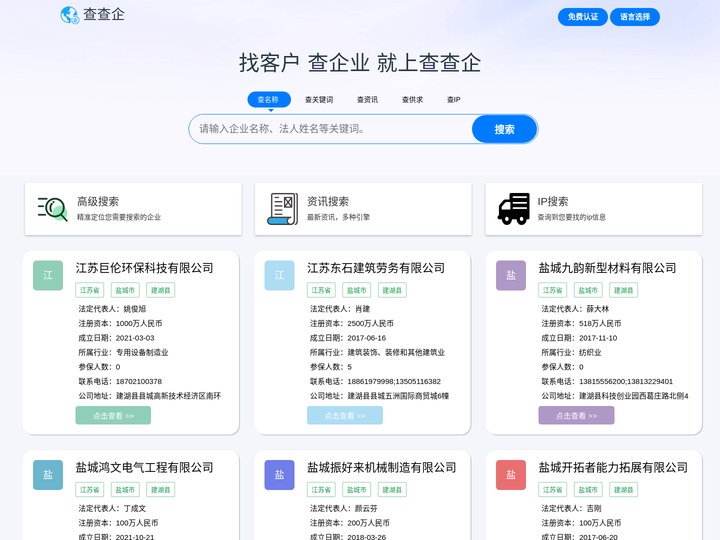Click 江苏省 tag on 江苏东石建筑劳务 card

coord(321,290)
